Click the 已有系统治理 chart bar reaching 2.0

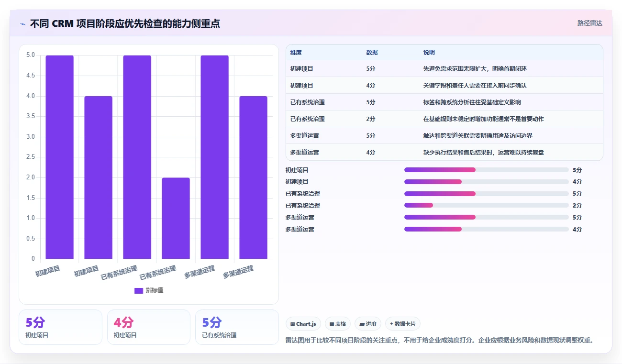coord(176,218)
